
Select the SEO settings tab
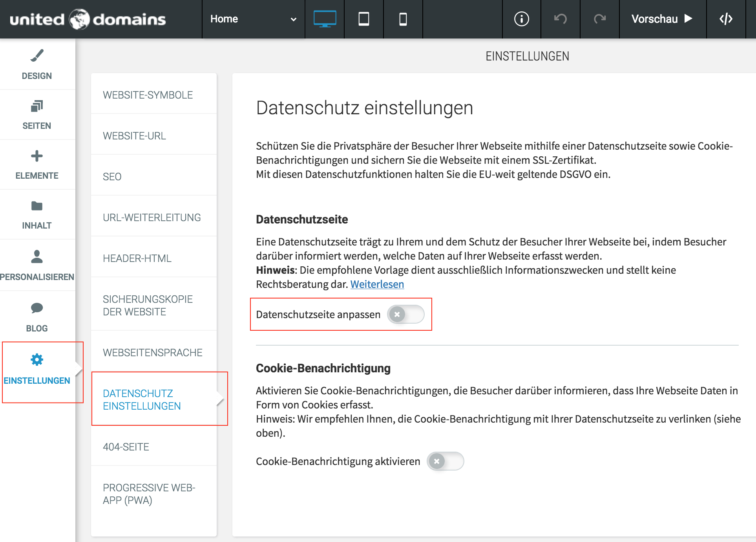pyautogui.click(x=112, y=177)
